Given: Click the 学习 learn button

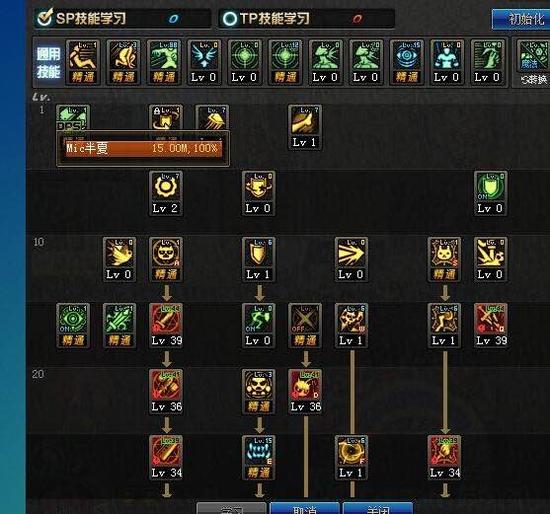Looking at the screenshot, I should click(232, 508).
